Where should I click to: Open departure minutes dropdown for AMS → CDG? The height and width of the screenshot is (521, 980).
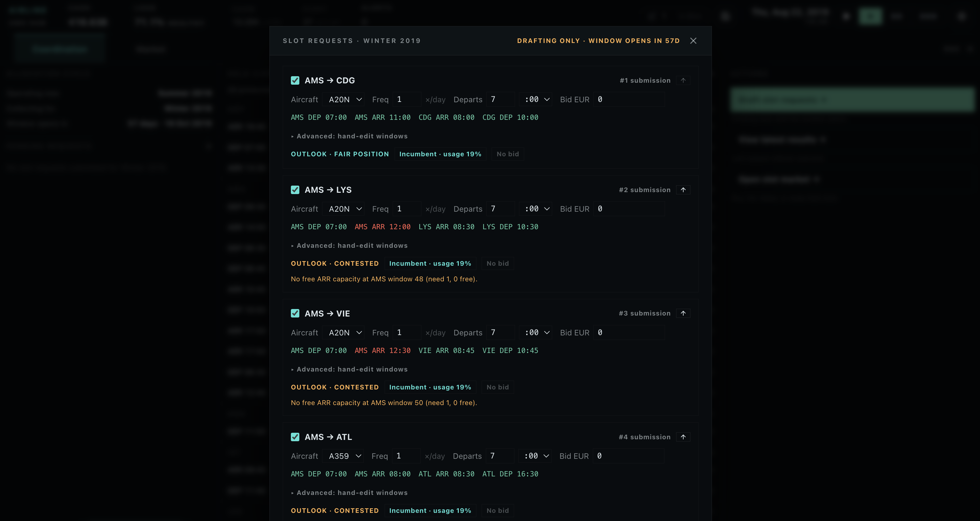(536, 99)
